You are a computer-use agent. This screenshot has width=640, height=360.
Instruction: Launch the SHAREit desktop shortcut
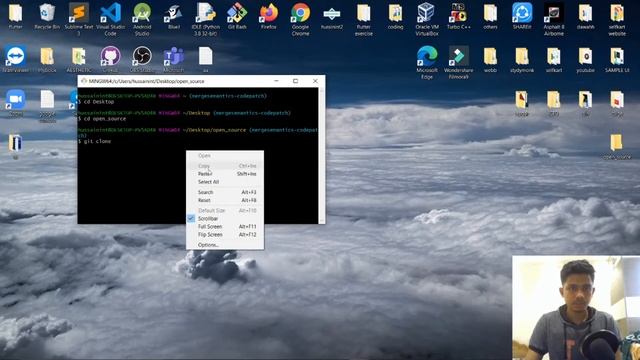pyautogui.click(x=522, y=16)
